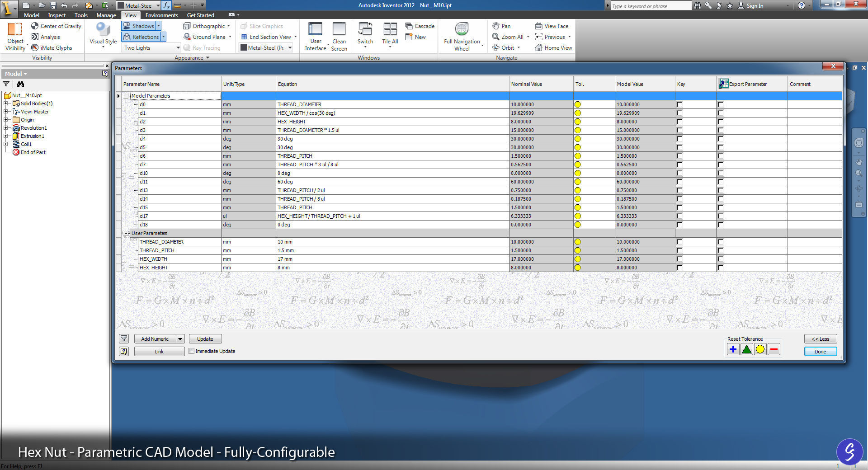Open the Material selector in title bar

tap(138, 5)
